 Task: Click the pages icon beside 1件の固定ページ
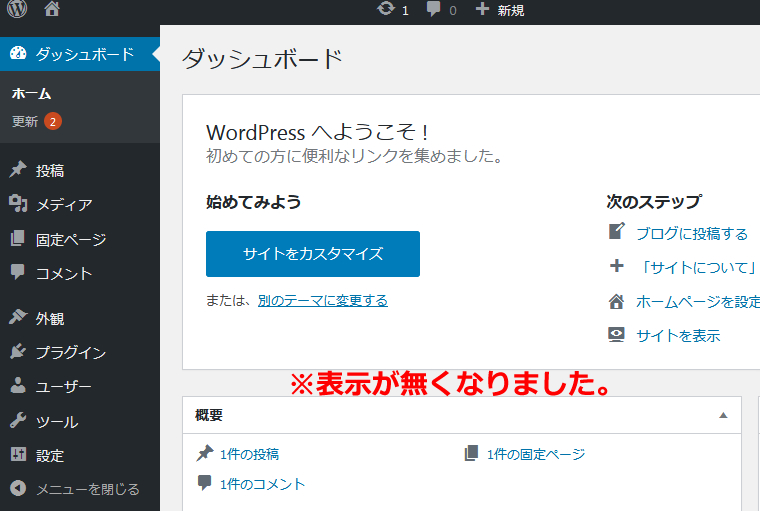click(471, 453)
